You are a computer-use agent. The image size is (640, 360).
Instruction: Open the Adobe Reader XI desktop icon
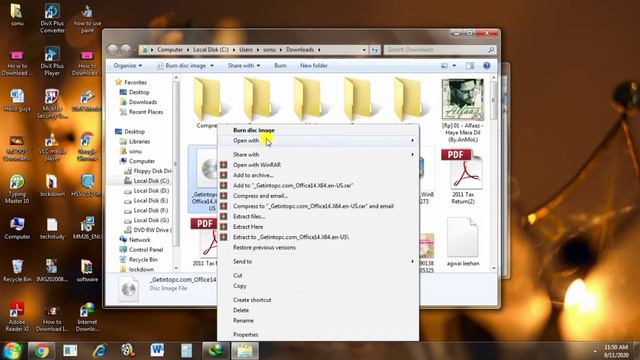coord(17,317)
